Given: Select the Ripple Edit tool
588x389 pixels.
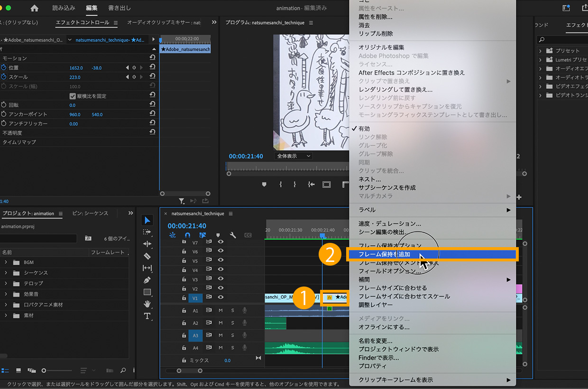Looking at the screenshot, I should 147,244.
